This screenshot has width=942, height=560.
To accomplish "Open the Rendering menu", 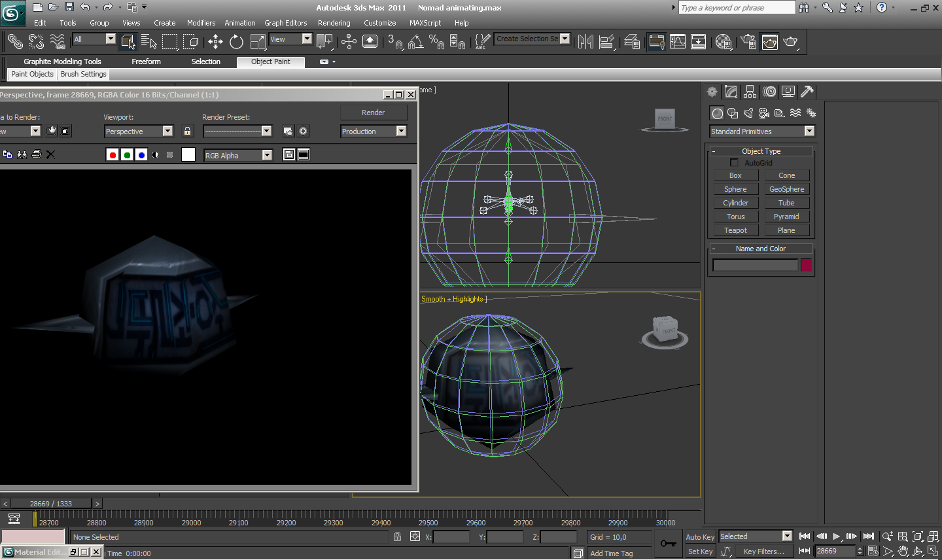I will pyautogui.click(x=334, y=23).
